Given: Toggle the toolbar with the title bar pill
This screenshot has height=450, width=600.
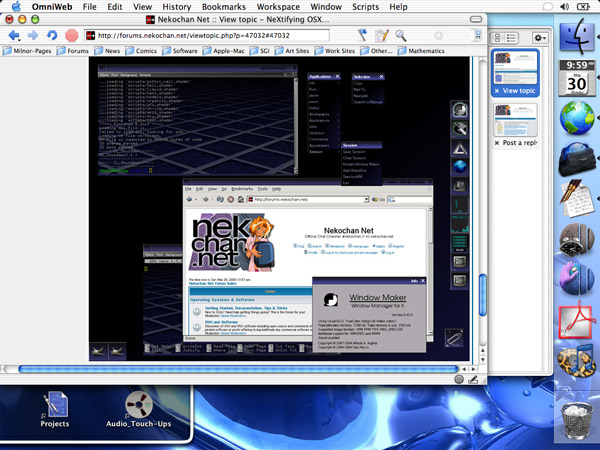Looking at the screenshot, I should coord(476,20).
